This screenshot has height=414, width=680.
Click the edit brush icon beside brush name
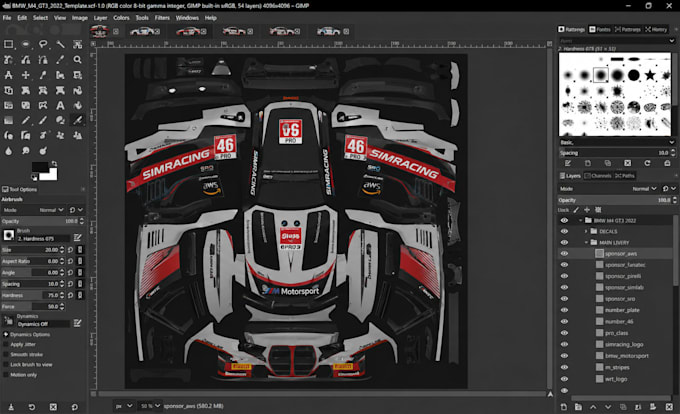77,237
